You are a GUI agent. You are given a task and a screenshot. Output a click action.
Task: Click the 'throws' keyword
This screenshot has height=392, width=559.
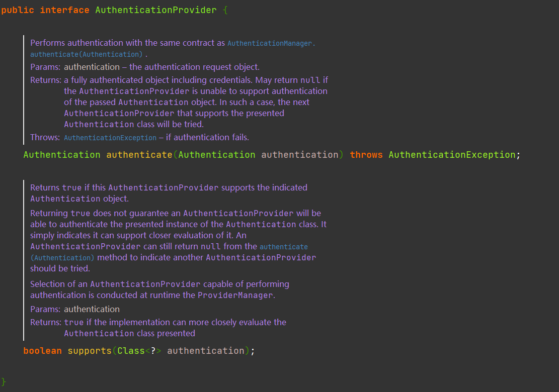[x=366, y=155]
